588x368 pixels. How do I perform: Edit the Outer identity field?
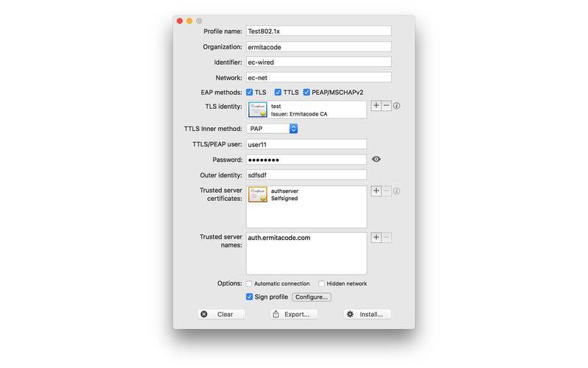(x=306, y=175)
